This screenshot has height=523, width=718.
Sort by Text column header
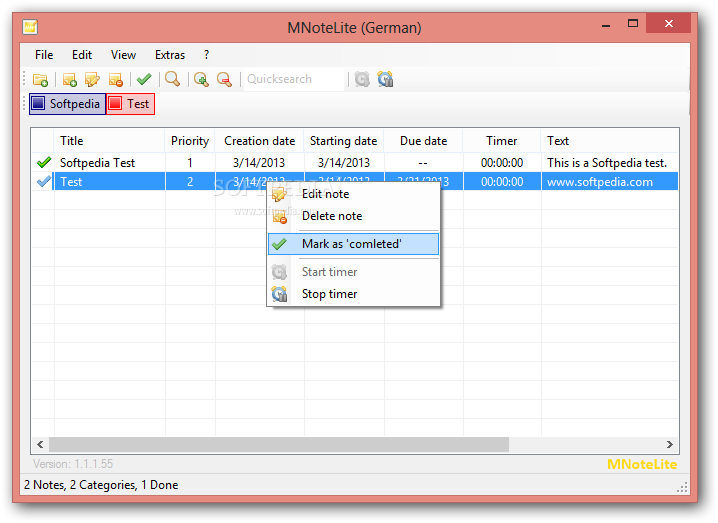pos(610,141)
